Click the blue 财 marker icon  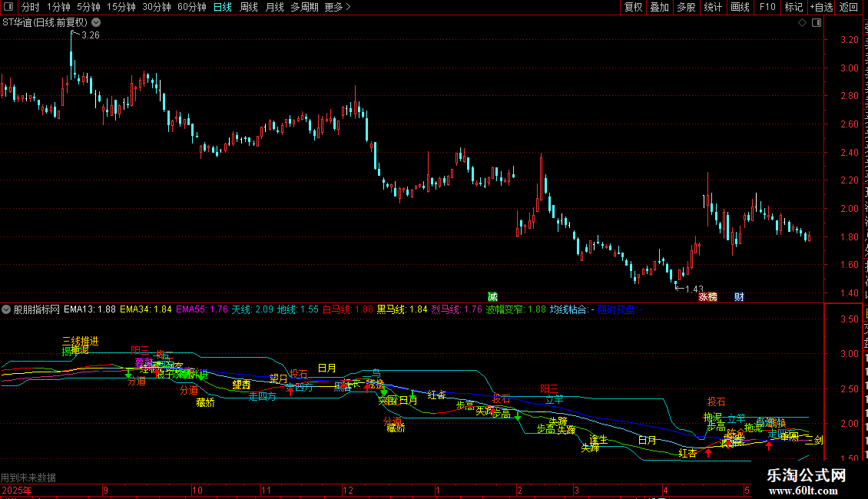(x=739, y=297)
